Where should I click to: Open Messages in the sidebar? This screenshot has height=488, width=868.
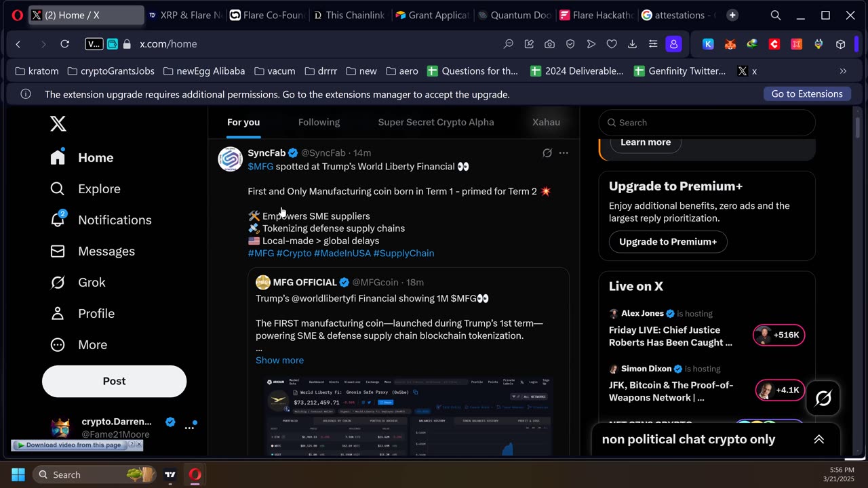[93, 251]
